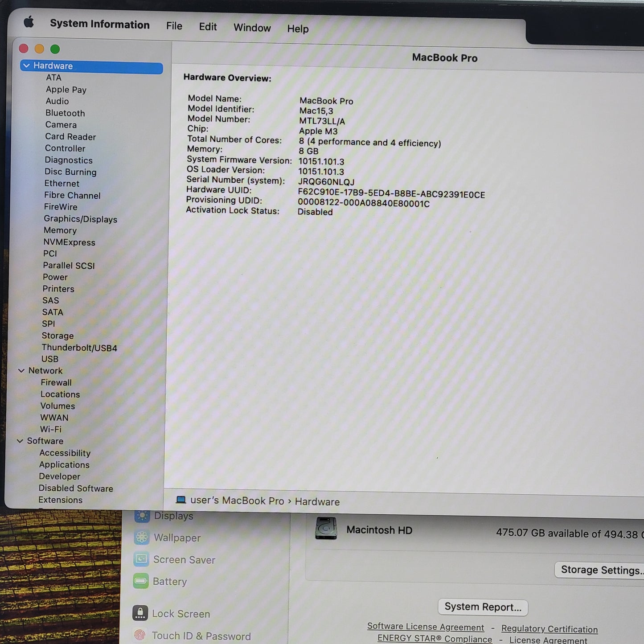Click the Macintosh HD disk icon
The height and width of the screenshot is (644, 644).
pos(326,529)
